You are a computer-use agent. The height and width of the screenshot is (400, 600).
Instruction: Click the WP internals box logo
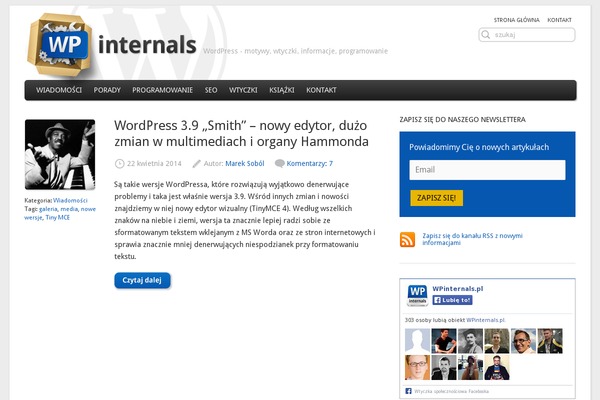pyautogui.click(x=60, y=44)
